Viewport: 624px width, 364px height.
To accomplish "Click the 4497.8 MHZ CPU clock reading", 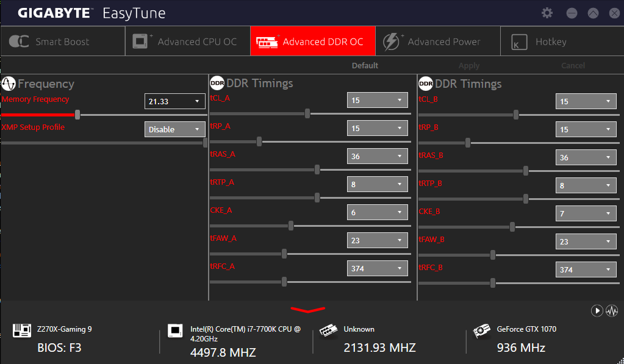I will 223,352.
